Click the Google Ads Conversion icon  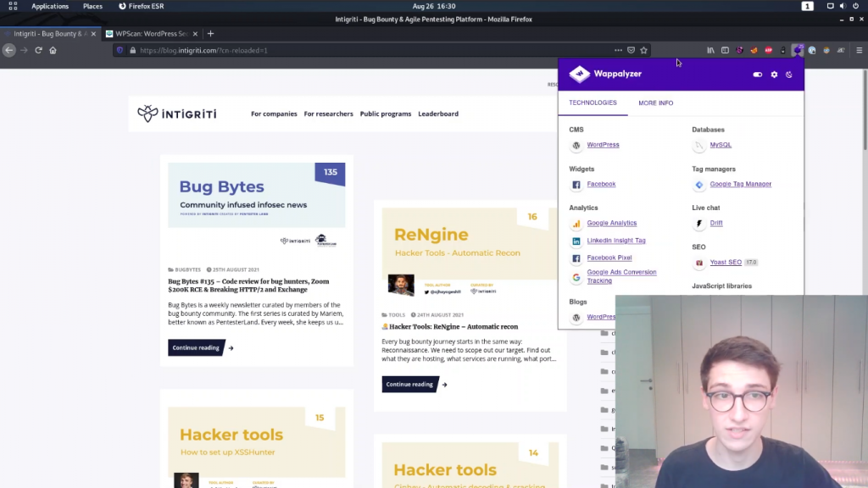click(x=576, y=277)
